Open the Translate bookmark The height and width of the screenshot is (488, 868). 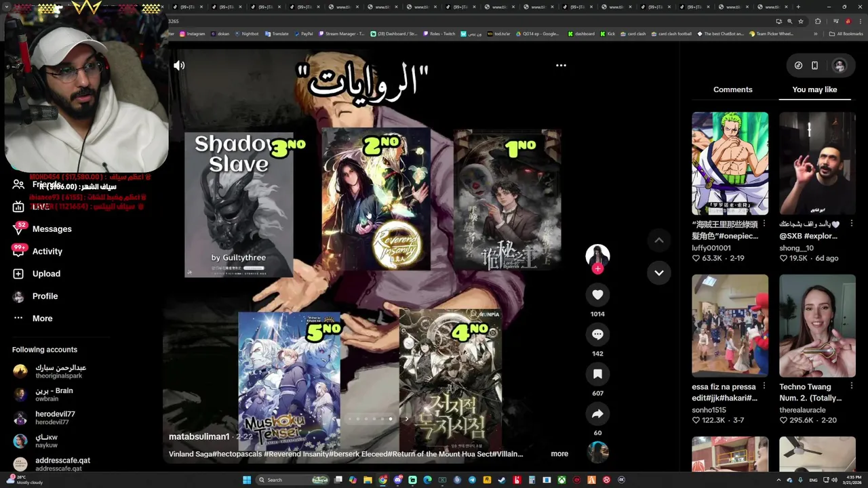(x=277, y=34)
